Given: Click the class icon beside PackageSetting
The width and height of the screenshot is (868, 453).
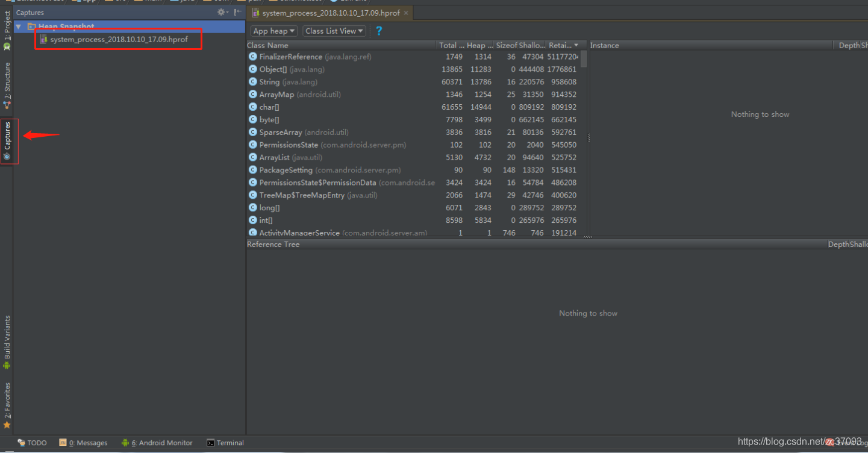Looking at the screenshot, I should (252, 170).
